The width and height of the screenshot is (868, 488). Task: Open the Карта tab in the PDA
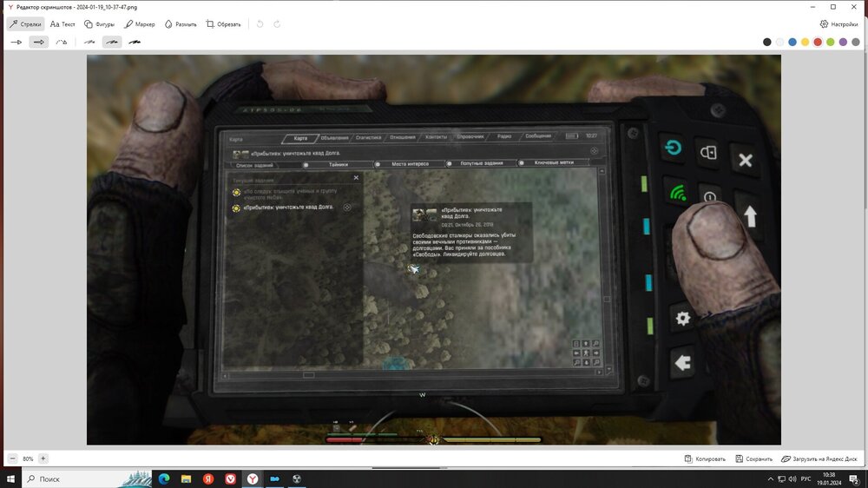pos(300,138)
